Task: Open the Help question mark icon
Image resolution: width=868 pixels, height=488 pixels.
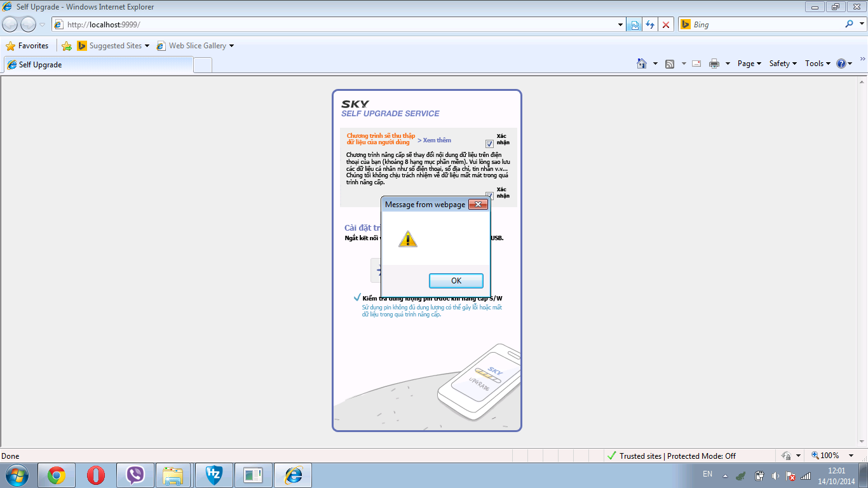Action: [841, 64]
